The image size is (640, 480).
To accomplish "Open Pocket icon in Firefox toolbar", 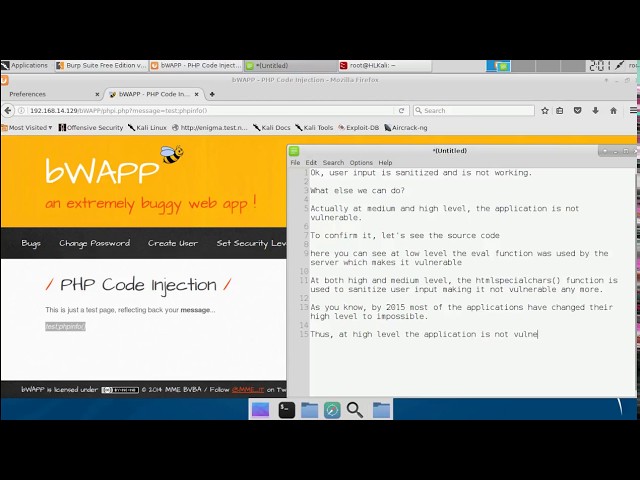I will (578, 111).
